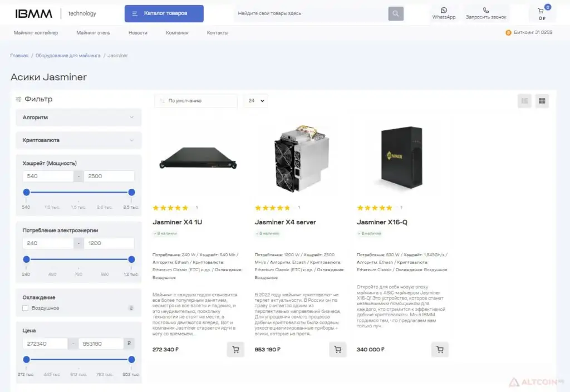Open the shopping cart in header
The image size is (570, 392).
[x=542, y=13]
